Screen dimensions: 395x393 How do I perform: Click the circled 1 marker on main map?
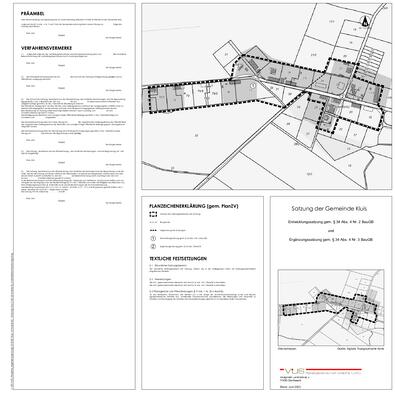(x=253, y=85)
